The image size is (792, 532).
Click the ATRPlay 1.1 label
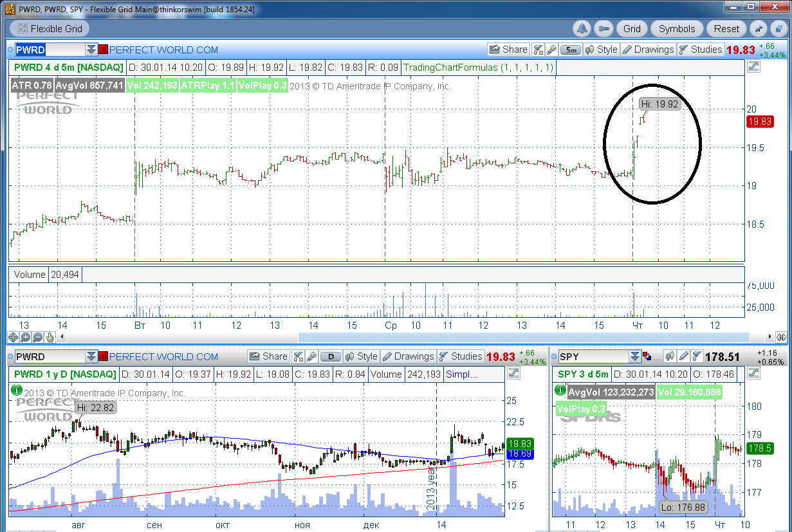point(208,86)
